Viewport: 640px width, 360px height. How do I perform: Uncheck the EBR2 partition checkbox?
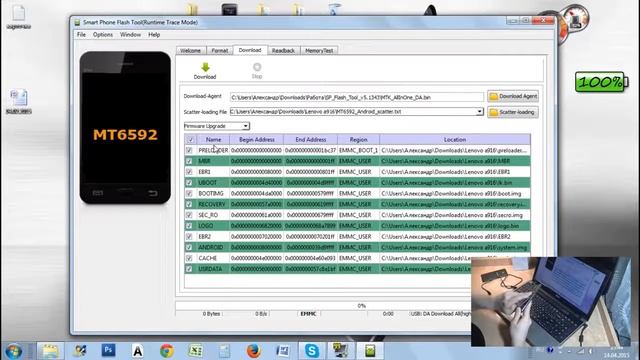(x=189, y=236)
